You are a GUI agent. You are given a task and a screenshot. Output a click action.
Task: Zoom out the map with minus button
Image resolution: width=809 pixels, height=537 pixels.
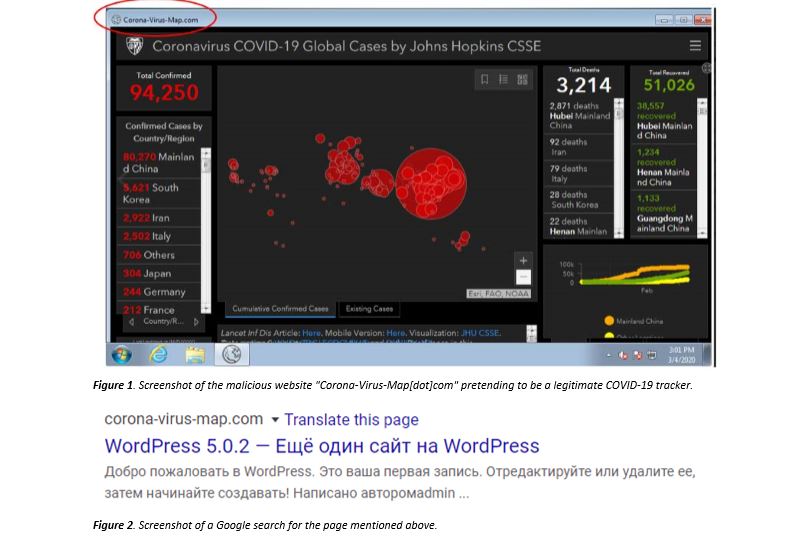523,277
